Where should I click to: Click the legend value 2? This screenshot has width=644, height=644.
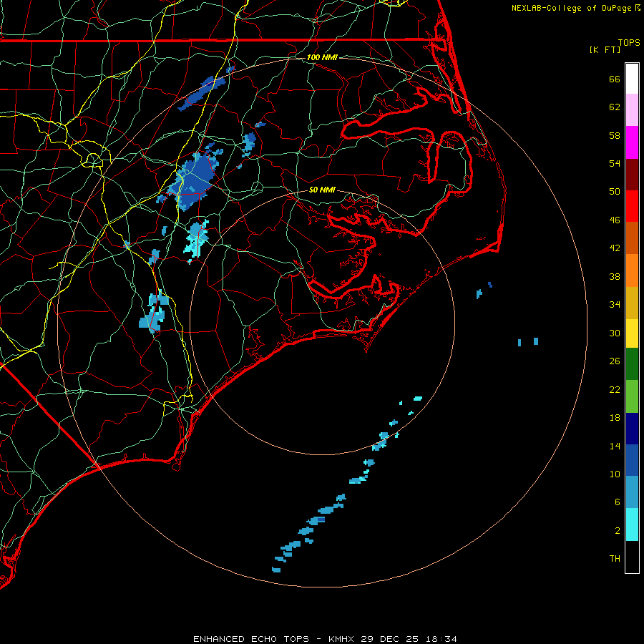pyautogui.click(x=617, y=531)
